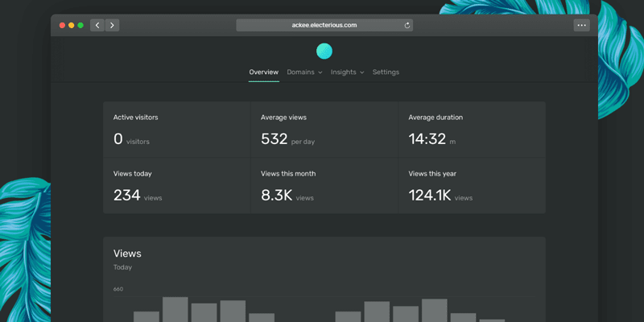Select the Average views card
Viewport: 644px width, 322px height.
[324, 130]
